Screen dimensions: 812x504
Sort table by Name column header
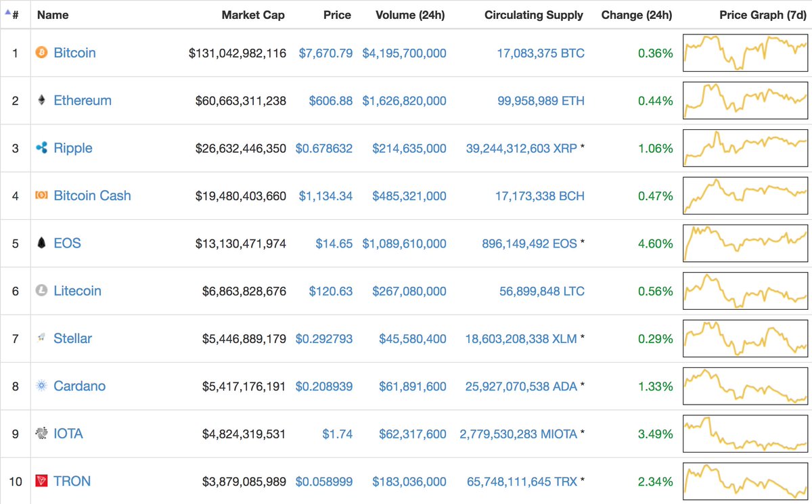tap(53, 15)
